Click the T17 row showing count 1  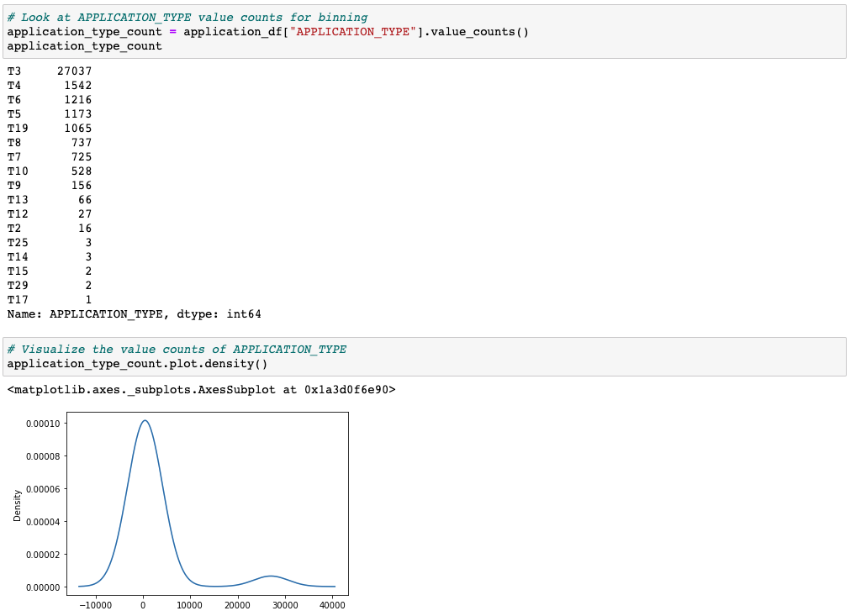click(x=46, y=299)
